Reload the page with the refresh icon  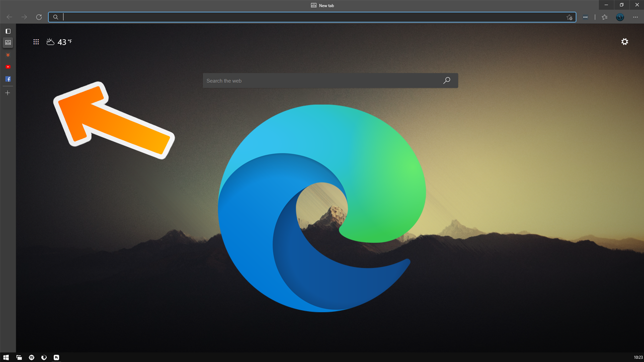39,17
